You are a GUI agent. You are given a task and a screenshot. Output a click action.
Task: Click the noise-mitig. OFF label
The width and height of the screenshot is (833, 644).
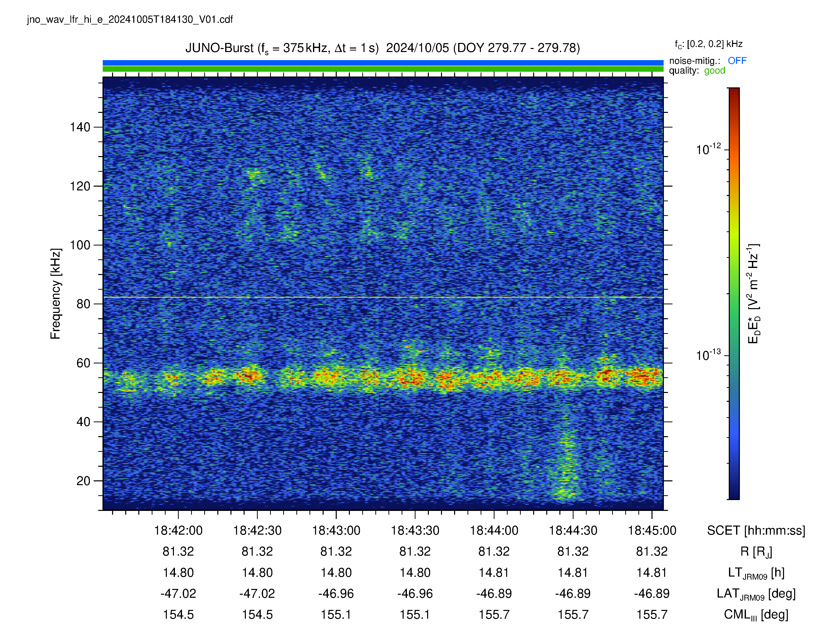(708, 61)
